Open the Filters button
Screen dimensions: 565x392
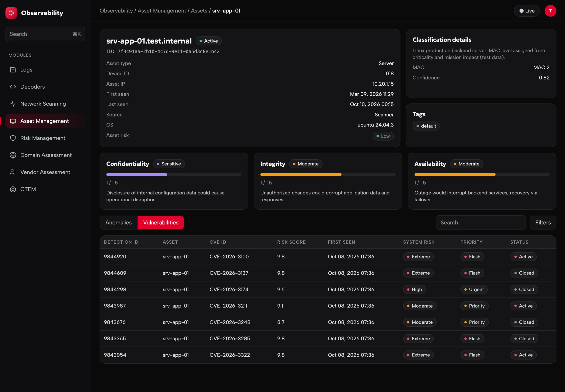[x=543, y=222]
